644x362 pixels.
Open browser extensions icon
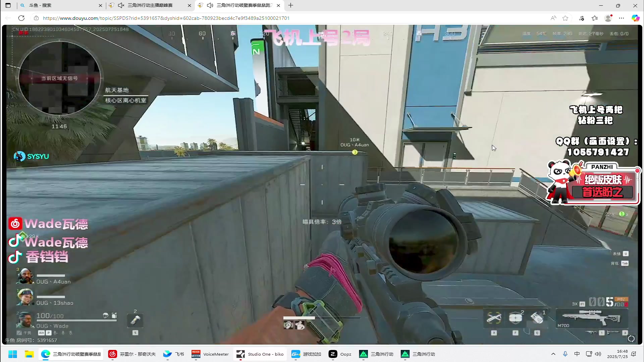[582, 18]
